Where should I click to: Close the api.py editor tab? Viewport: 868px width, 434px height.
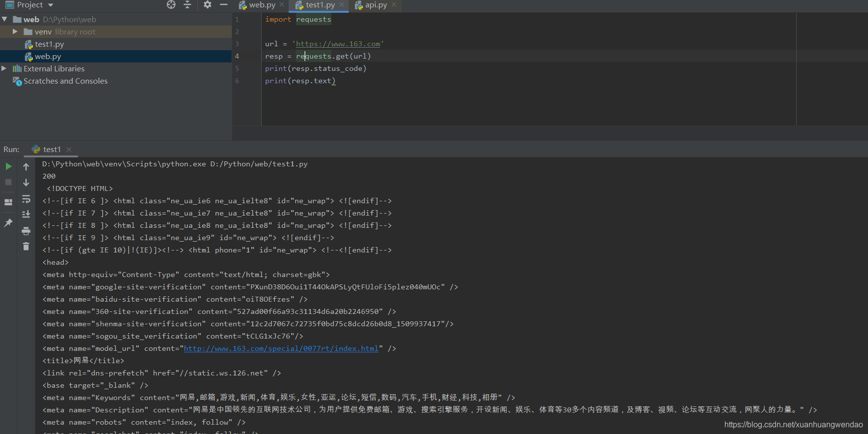pyautogui.click(x=394, y=5)
